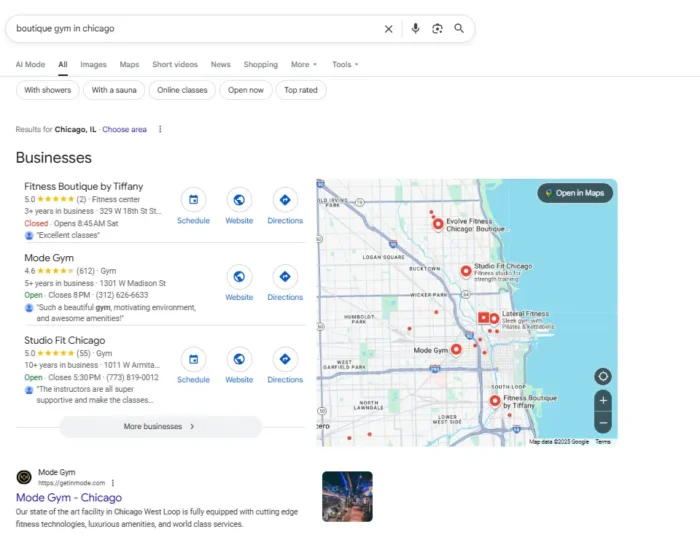Select the All results tab
700x540 pixels.
pyautogui.click(x=63, y=65)
